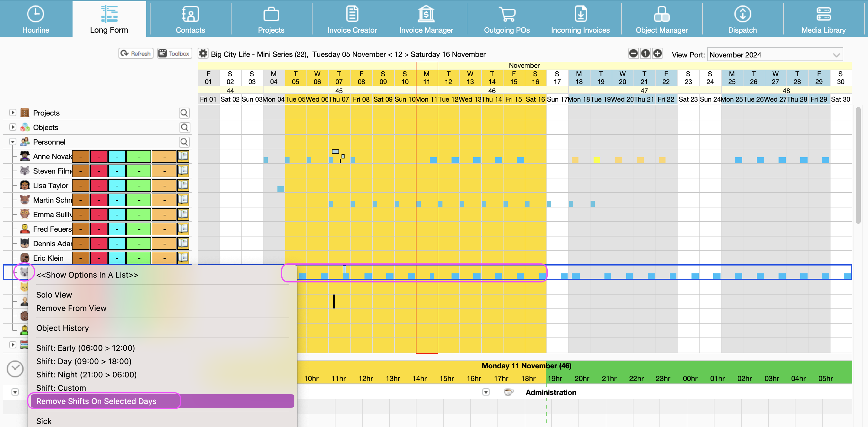
Task: Click the zoom in plus icon
Action: 657,53
